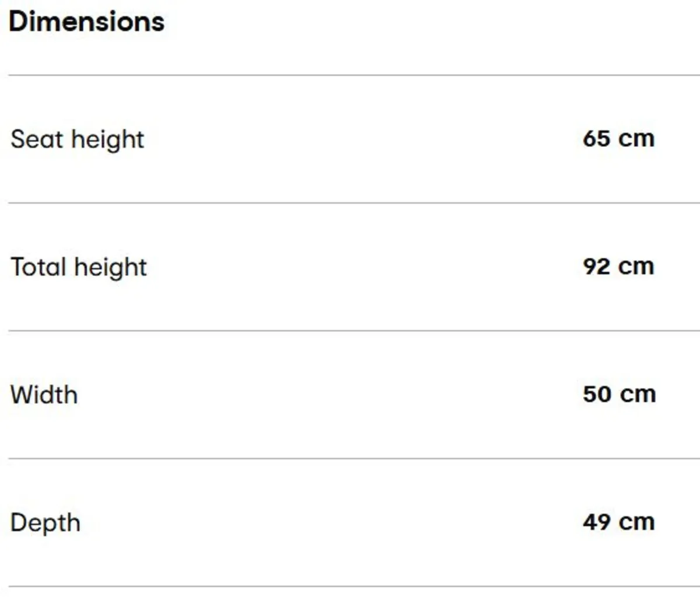Select the 49 cm value

pos(618,522)
